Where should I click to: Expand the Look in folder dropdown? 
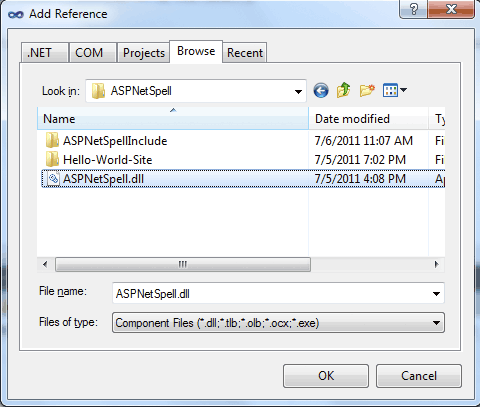point(298,91)
